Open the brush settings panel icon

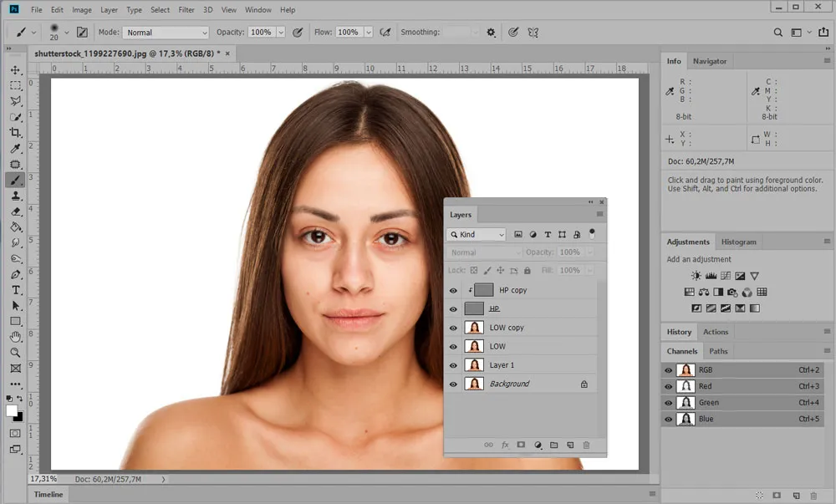[x=82, y=33]
